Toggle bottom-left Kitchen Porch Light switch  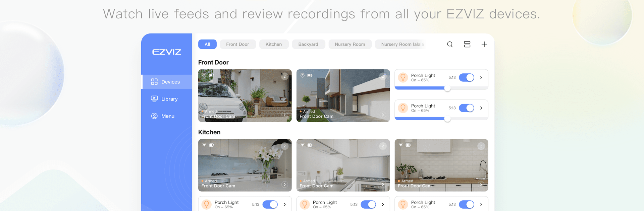point(270,204)
